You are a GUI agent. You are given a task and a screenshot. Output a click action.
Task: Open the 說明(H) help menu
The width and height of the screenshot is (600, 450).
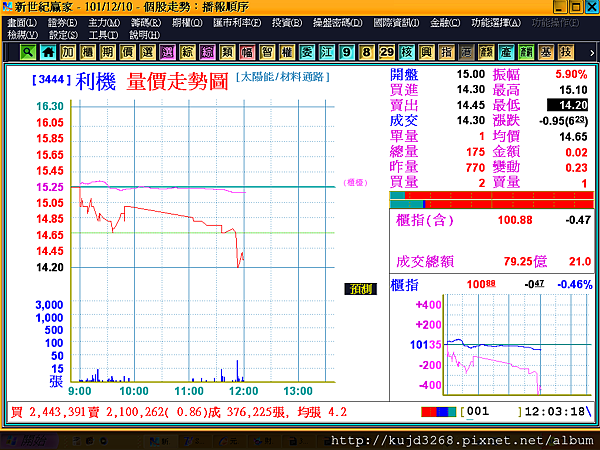144,35
